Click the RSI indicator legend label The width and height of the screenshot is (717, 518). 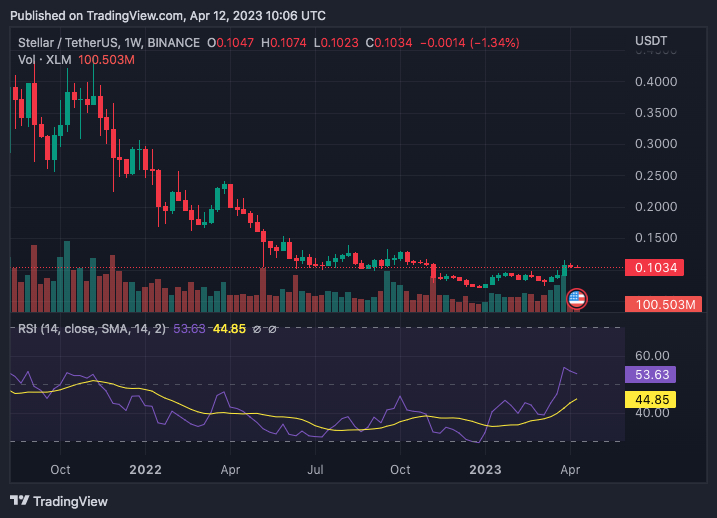tap(92, 329)
